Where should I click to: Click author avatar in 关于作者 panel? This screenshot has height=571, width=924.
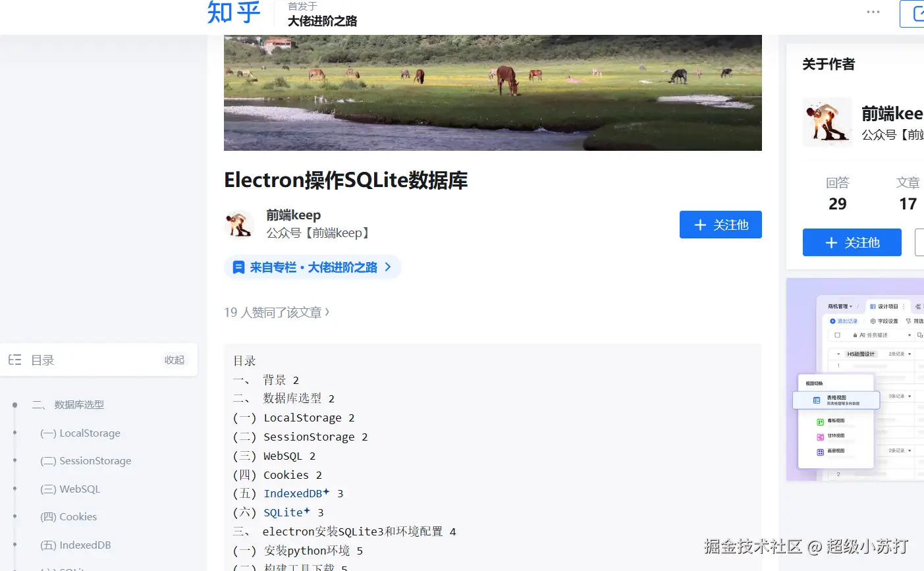[827, 122]
